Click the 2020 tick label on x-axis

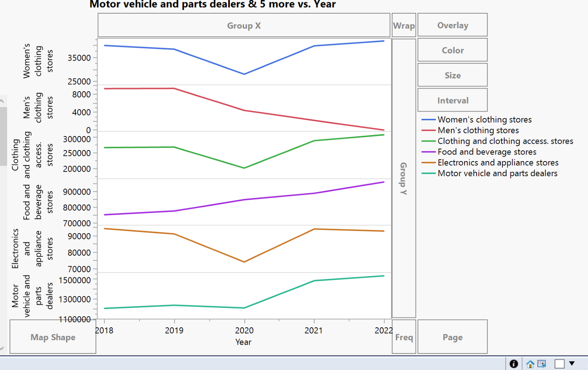click(x=244, y=330)
